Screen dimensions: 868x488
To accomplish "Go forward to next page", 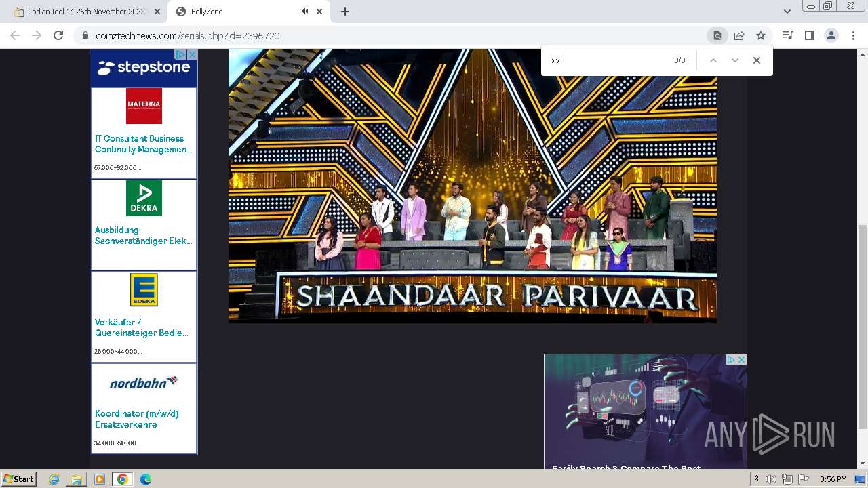I will click(x=37, y=35).
